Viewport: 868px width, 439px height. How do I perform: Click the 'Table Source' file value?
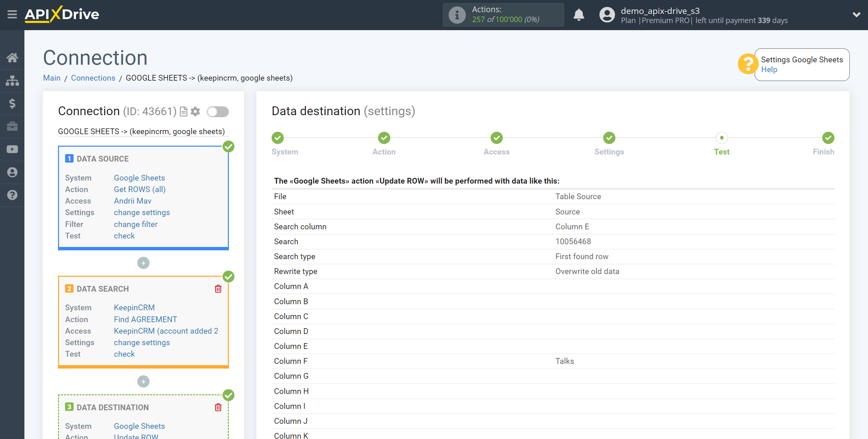[x=578, y=196]
